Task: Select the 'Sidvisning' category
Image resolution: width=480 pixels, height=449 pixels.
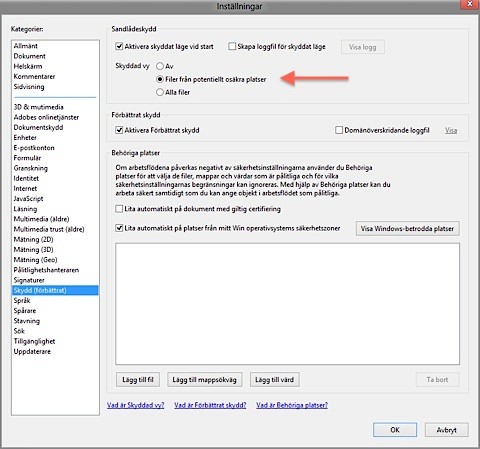Action: [x=55, y=87]
